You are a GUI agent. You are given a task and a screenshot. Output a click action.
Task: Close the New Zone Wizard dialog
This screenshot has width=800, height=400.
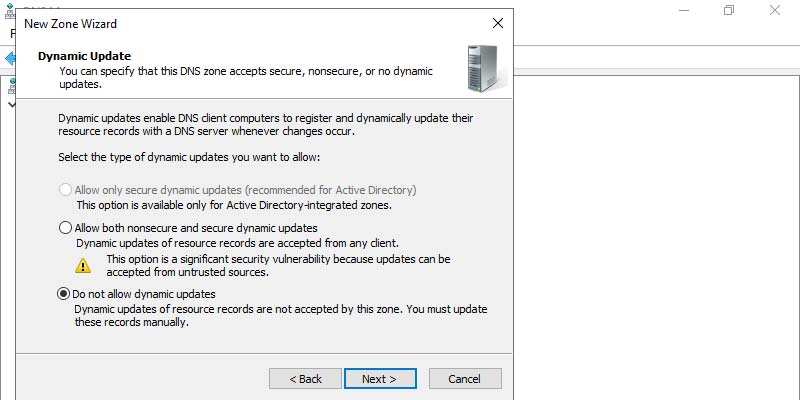tap(497, 23)
